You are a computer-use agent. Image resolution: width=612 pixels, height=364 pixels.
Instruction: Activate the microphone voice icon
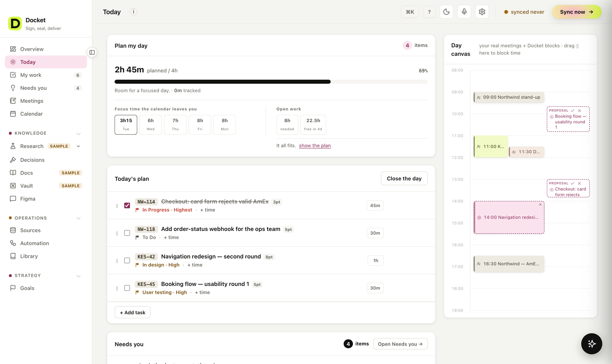464,12
